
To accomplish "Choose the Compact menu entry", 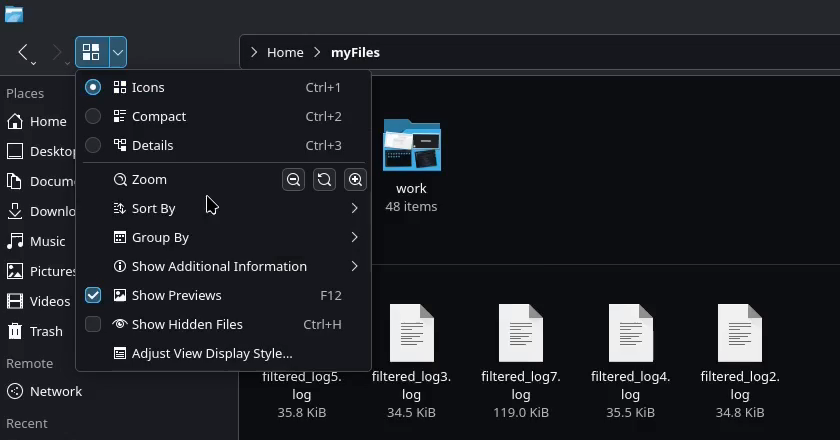I will click(x=223, y=116).
